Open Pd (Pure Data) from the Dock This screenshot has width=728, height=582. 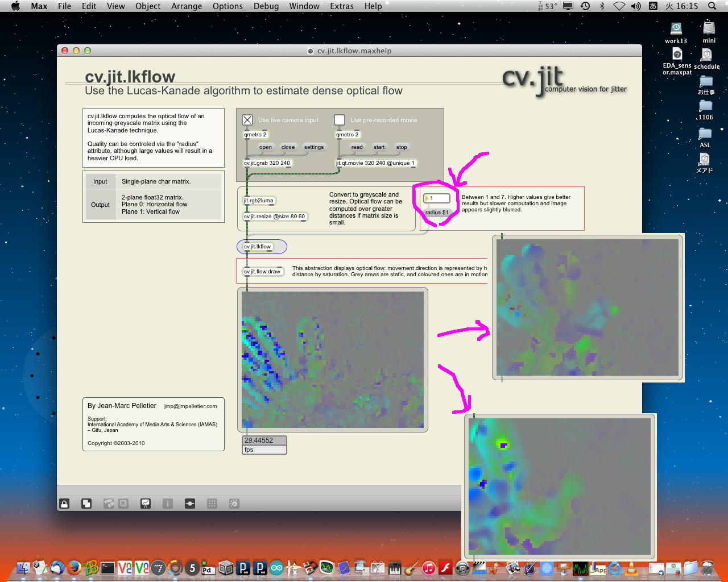tap(209, 567)
